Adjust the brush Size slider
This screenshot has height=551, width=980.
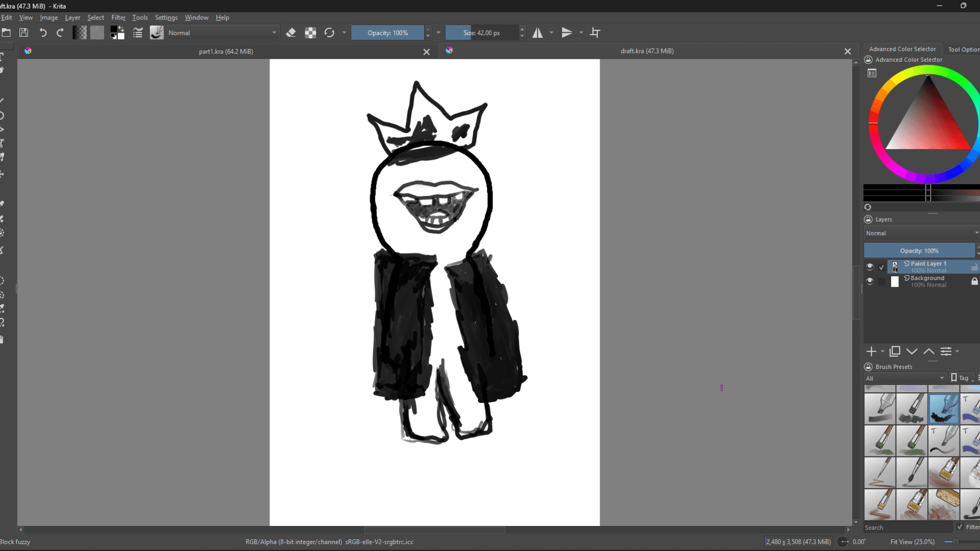pos(481,33)
